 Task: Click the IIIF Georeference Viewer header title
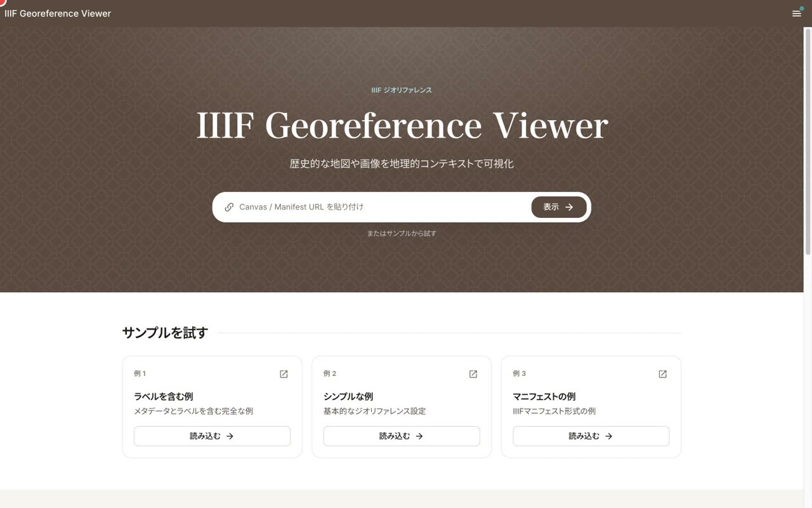(x=58, y=13)
